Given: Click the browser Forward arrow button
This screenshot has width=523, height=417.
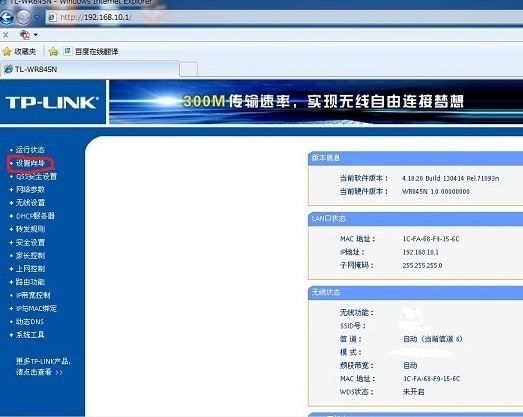Looking at the screenshot, I should pos(24,17).
